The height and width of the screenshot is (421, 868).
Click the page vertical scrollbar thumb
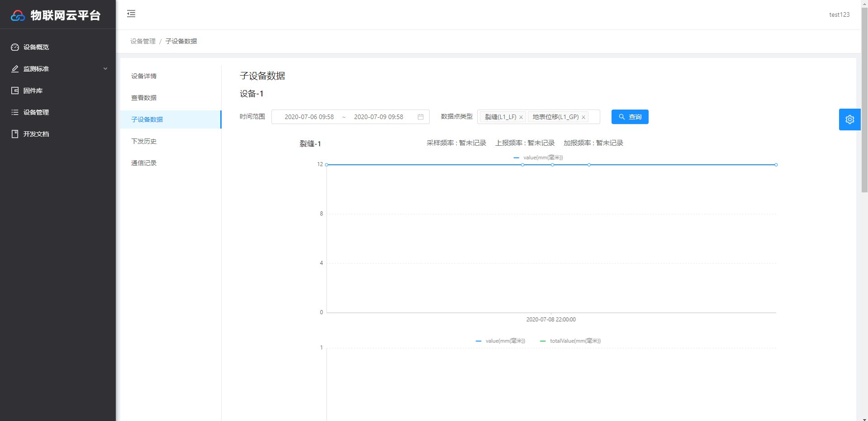click(x=864, y=100)
